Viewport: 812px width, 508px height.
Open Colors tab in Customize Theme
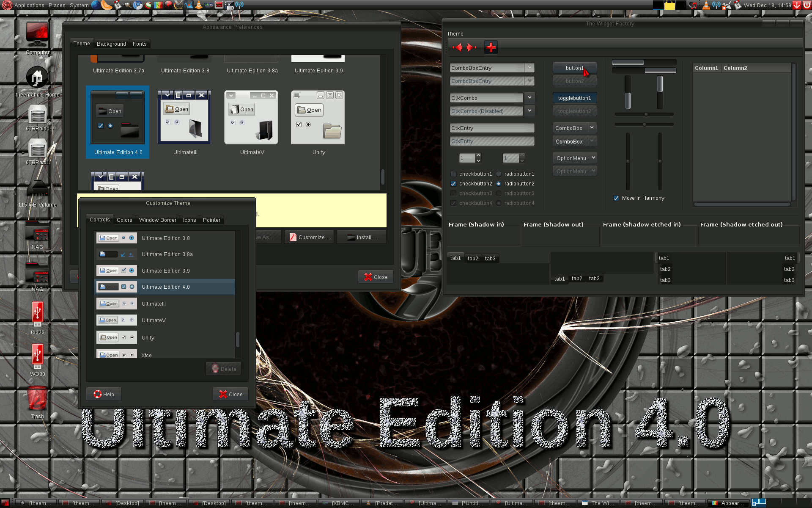(124, 220)
